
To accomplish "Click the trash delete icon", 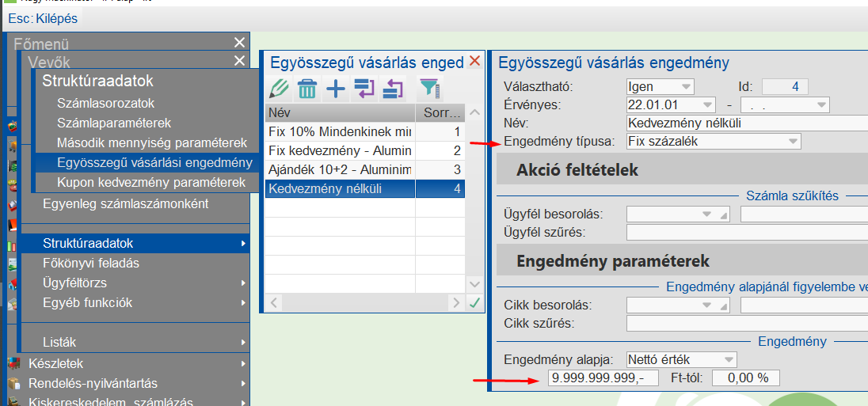I will pyautogui.click(x=306, y=89).
